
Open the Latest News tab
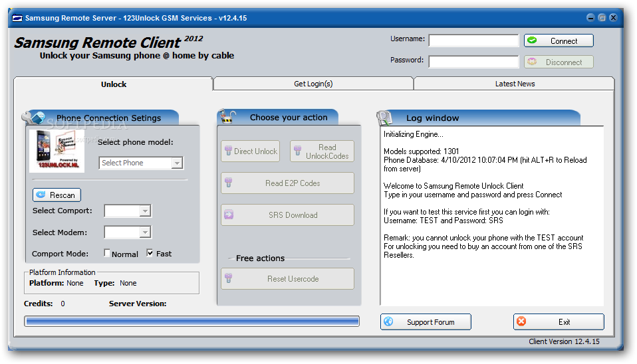pos(515,84)
